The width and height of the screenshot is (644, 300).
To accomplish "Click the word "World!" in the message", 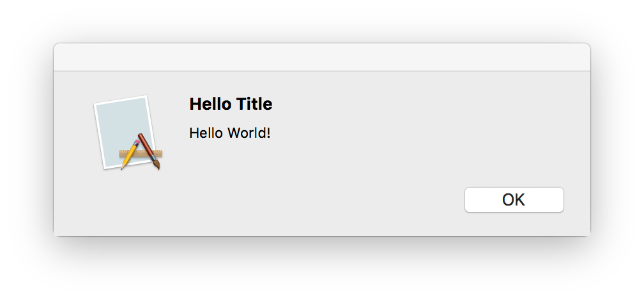I will point(249,133).
